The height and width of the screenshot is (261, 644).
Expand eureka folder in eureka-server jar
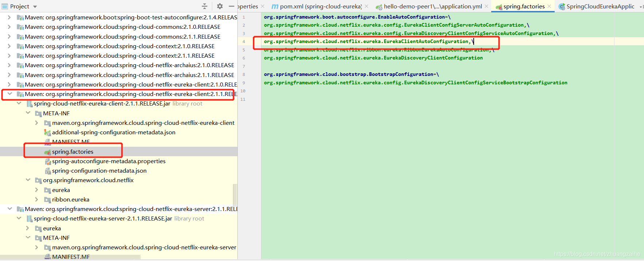coord(28,228)
